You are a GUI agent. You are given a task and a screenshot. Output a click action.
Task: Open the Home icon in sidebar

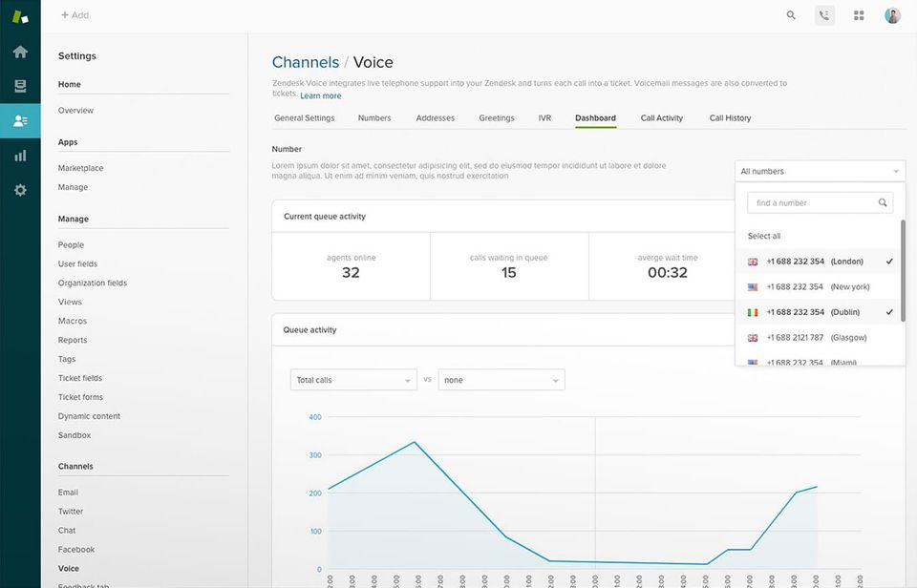pos(20,52)
